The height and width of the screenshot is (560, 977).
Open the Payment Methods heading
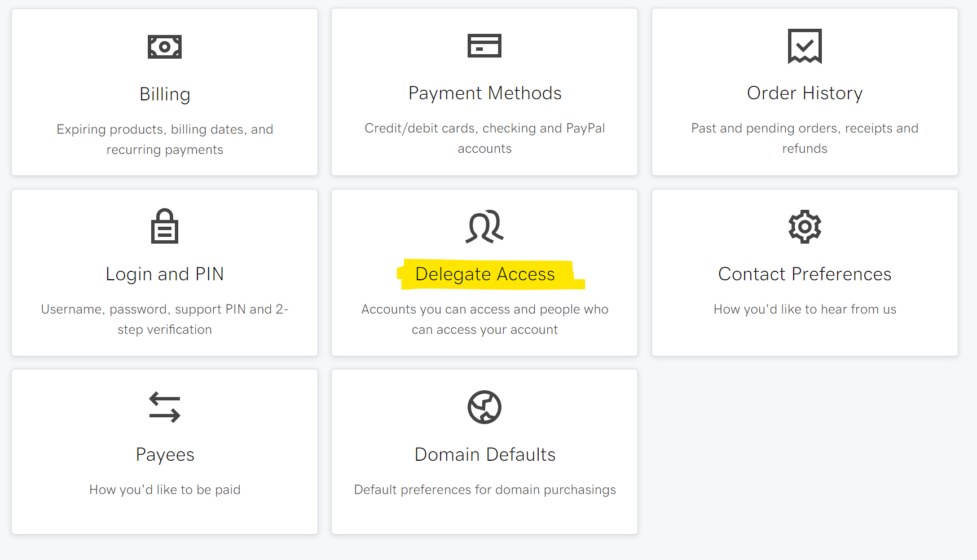click(x=485, y=93)
